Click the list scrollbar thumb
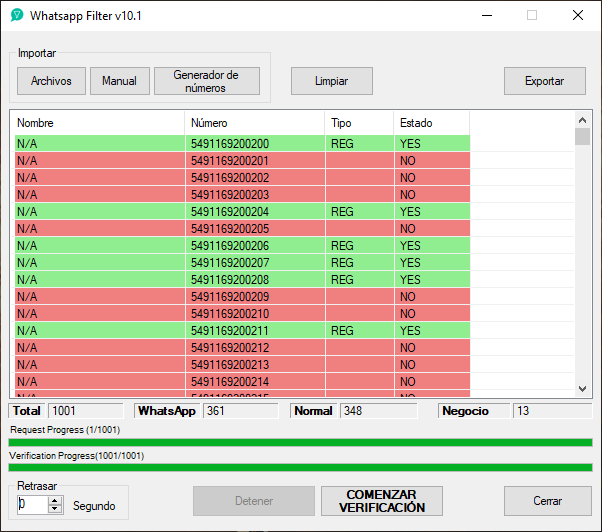Screen dimensions: 602x532 click(x=582, y=137)
